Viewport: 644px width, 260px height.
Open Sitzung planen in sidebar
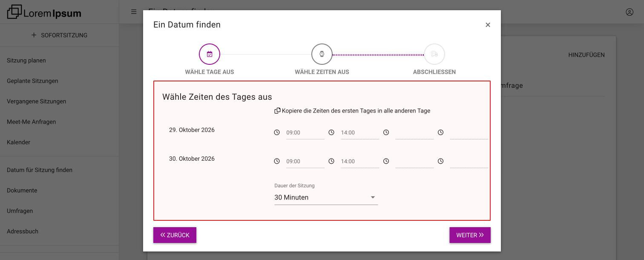pyautogui.click(x=26, y=61)
